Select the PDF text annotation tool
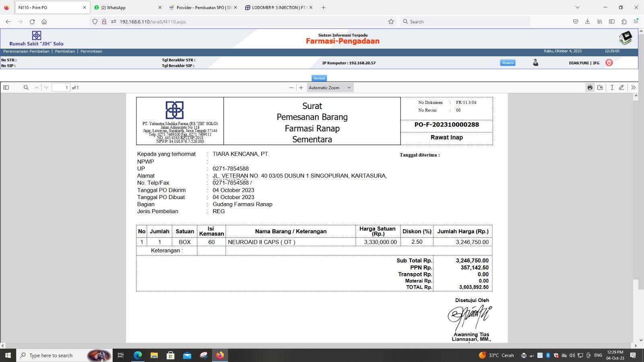 coord(612,87)
